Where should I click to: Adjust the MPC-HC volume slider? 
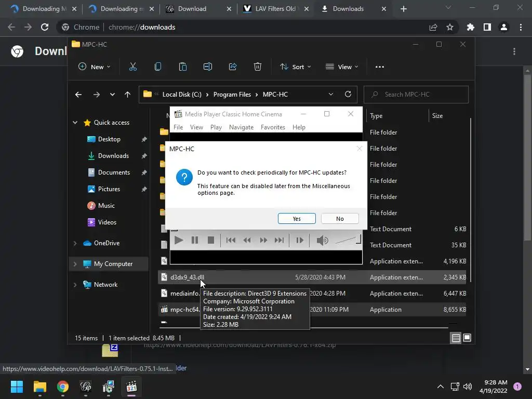click(x=348, y=240)
